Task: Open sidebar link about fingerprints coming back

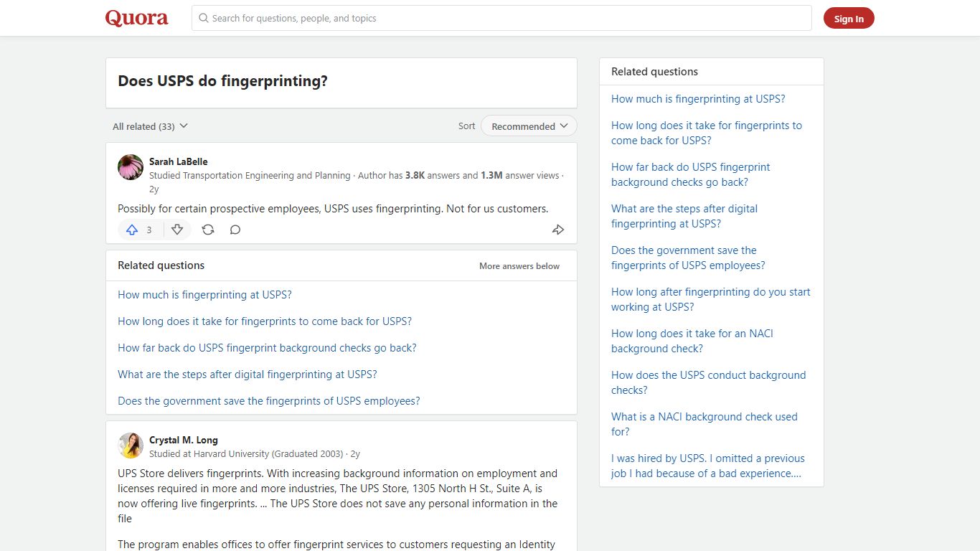Action: [707, 133]
